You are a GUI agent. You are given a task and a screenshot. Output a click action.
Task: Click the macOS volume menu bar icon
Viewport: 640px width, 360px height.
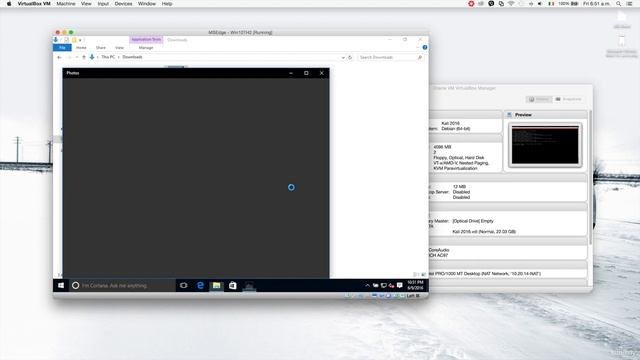click(x=540, y=4)
